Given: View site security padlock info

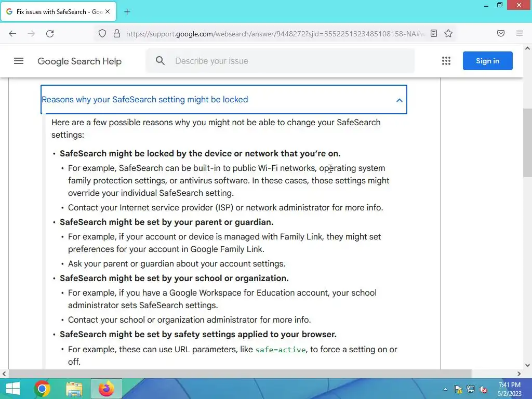Looking at the screenshot, I should [117, 34].
